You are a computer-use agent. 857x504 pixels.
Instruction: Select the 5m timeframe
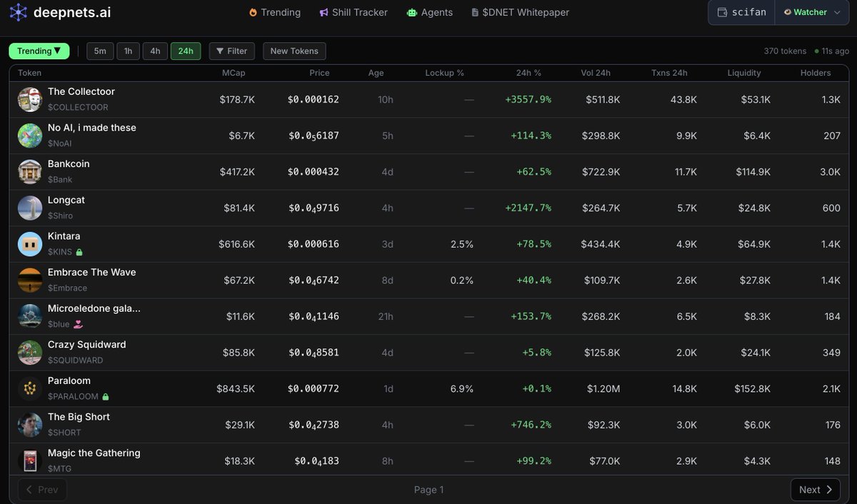100,51
